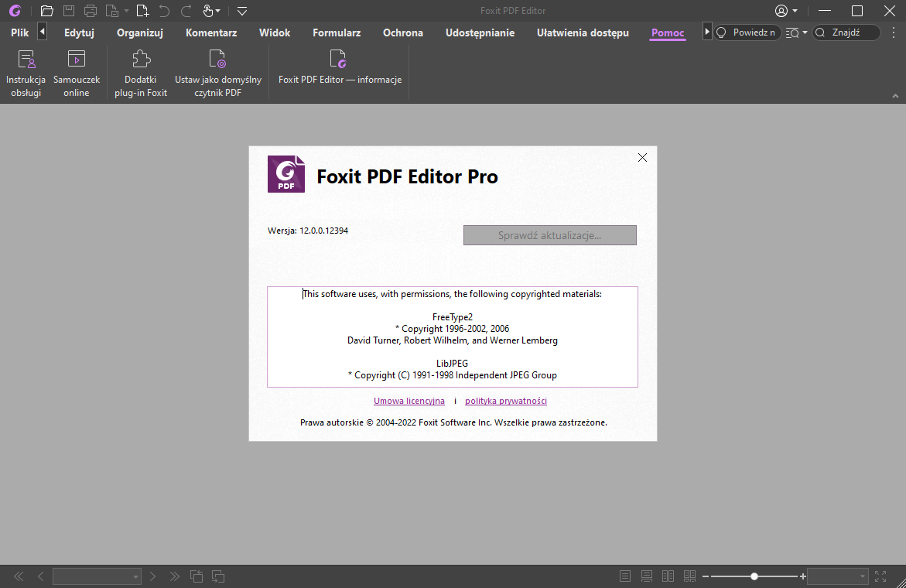
Task: Click the FreeType2 text line
Action: [x=453, y=317]
